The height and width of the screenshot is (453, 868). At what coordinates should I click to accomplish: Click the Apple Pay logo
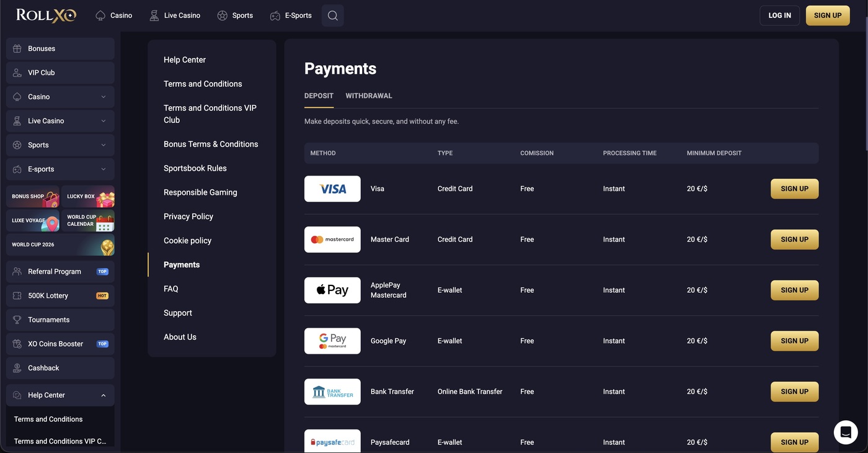point(332,290)
